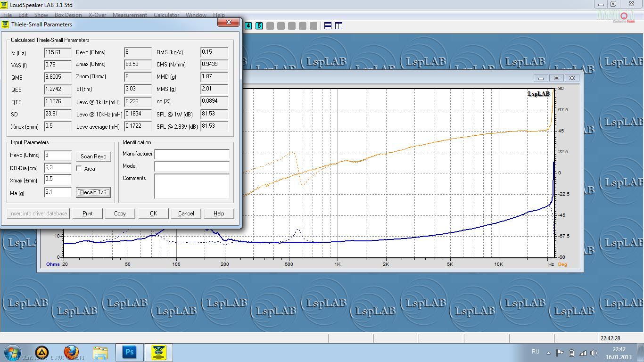The width and height of the screenshot is (644, 362).
Task: Open volume control tray icon
Action: coord(594,353)
